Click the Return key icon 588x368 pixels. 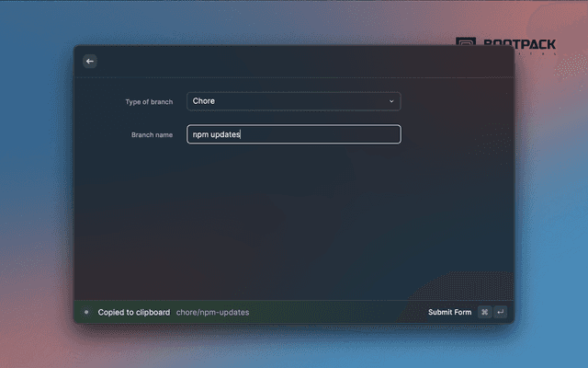(x=500, y=312)
